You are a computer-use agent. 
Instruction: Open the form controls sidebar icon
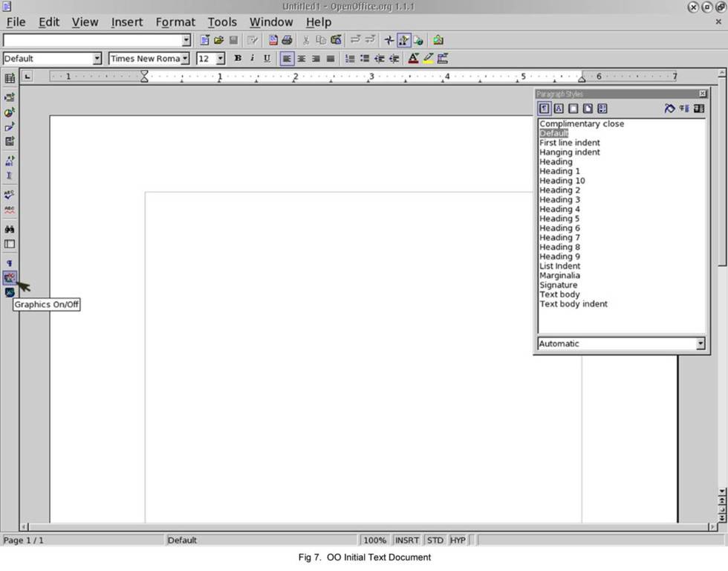pyautogui.click(x=10, y=141)
